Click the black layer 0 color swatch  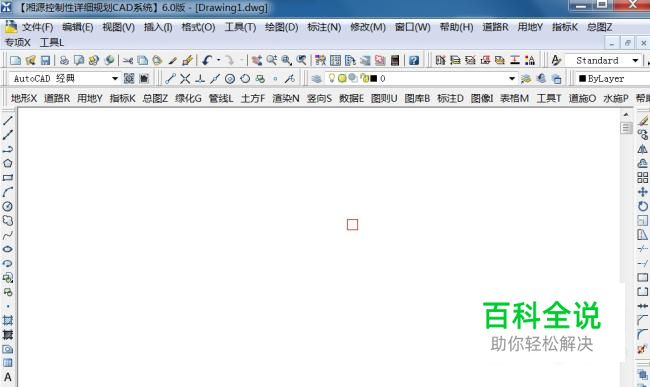[x=374, y=78]
